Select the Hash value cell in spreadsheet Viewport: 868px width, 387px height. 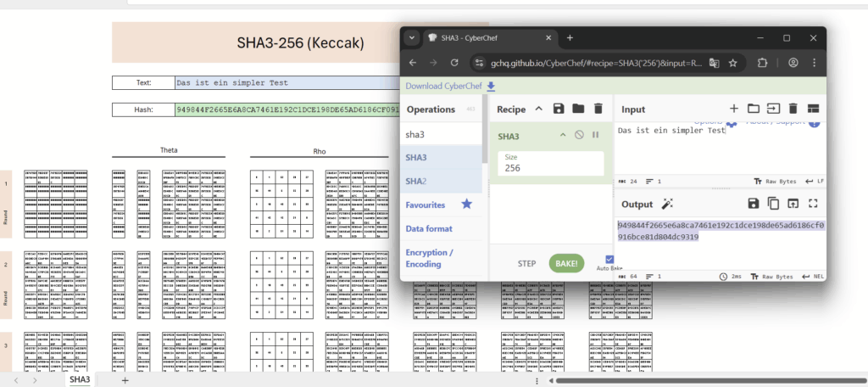pyautogui.click(x=287, y=109)
